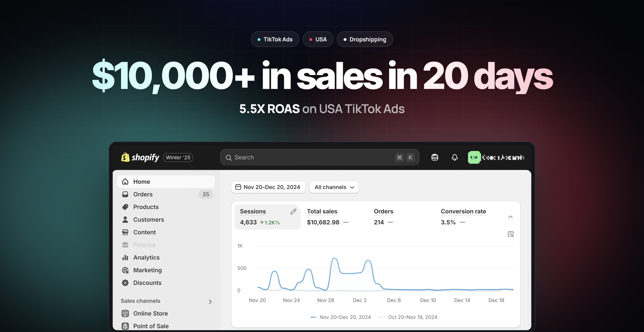Open Marketing in sidebar

click(x=166, y=270)
